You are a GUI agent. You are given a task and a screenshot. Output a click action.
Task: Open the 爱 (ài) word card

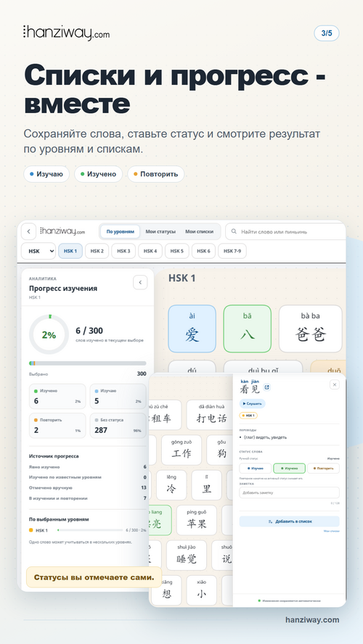[x=192, y=329]
